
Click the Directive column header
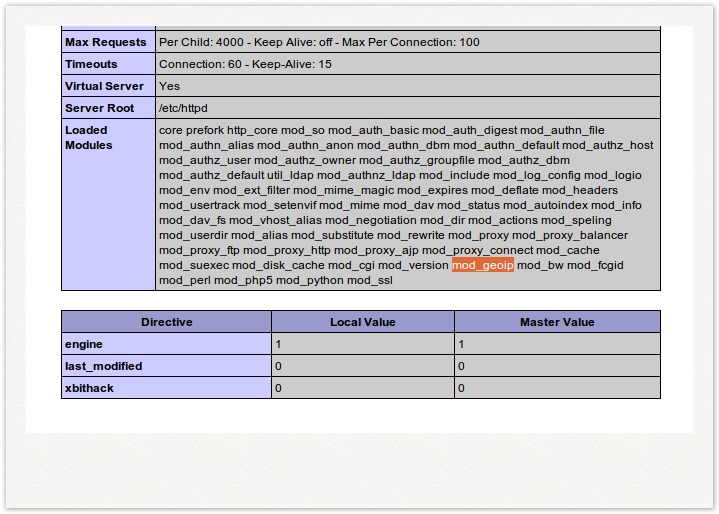tap(166, 322)
